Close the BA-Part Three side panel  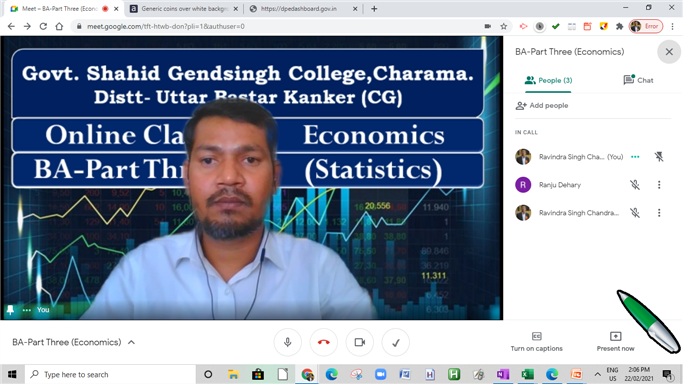pyautogui.click(x=669, y=52)
